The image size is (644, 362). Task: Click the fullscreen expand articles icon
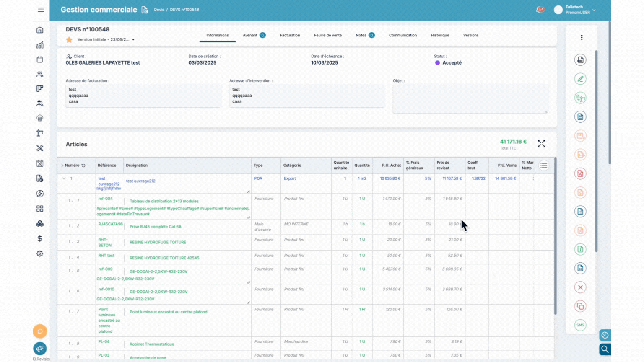tap(541, 144)
